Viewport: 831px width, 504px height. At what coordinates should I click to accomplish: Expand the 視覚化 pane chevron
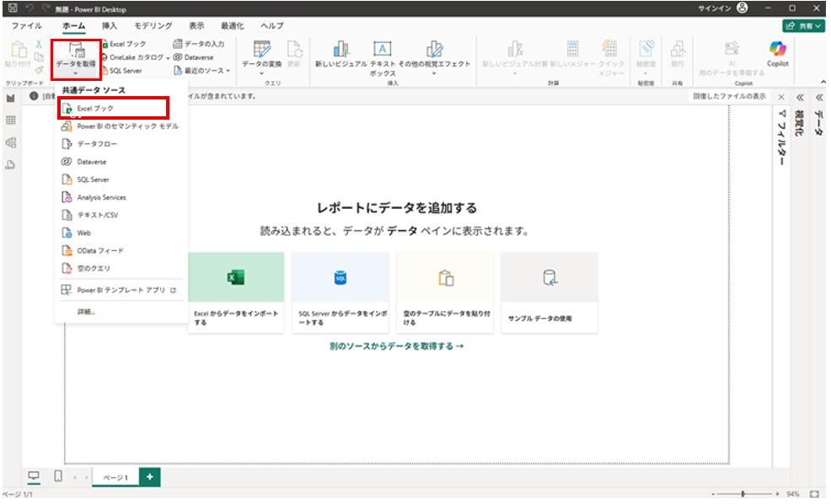coord(801,98)
